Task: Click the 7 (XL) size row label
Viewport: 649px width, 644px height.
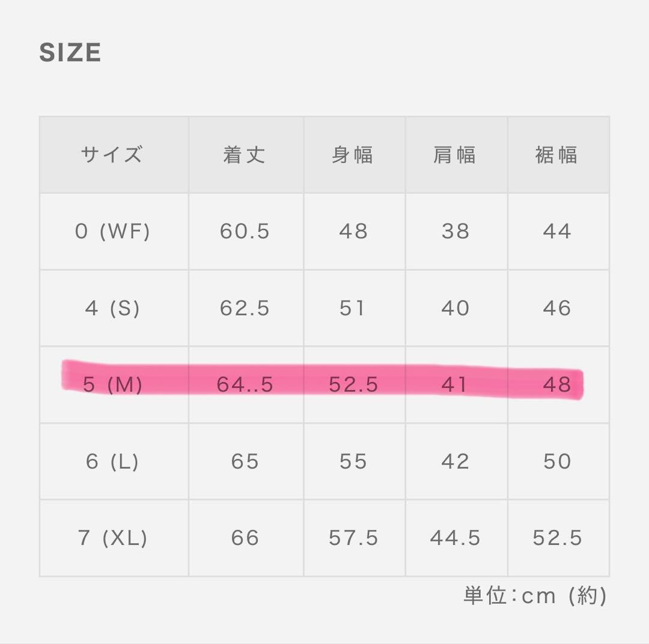Action: (x=112, y=538)
